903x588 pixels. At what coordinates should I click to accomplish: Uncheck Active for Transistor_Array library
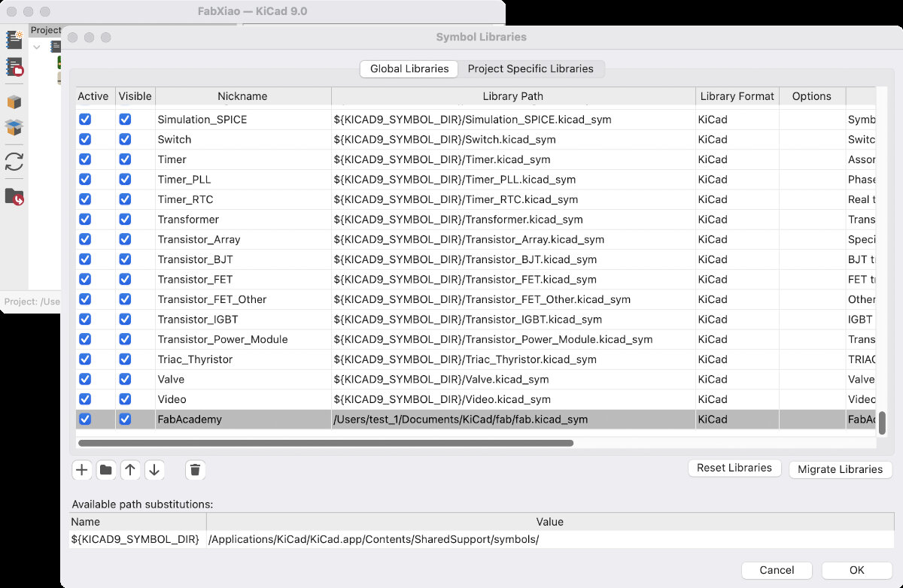[85, 239]
